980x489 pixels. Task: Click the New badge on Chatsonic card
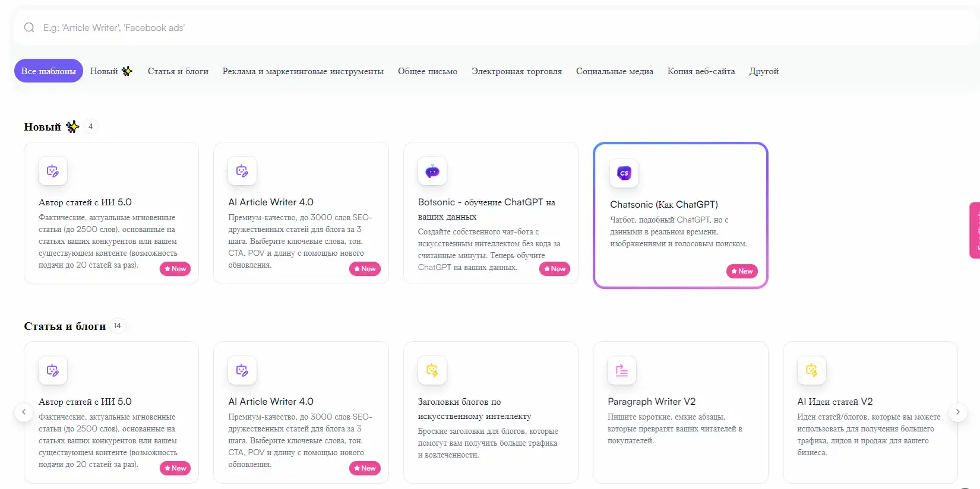(x=741, y=271)
